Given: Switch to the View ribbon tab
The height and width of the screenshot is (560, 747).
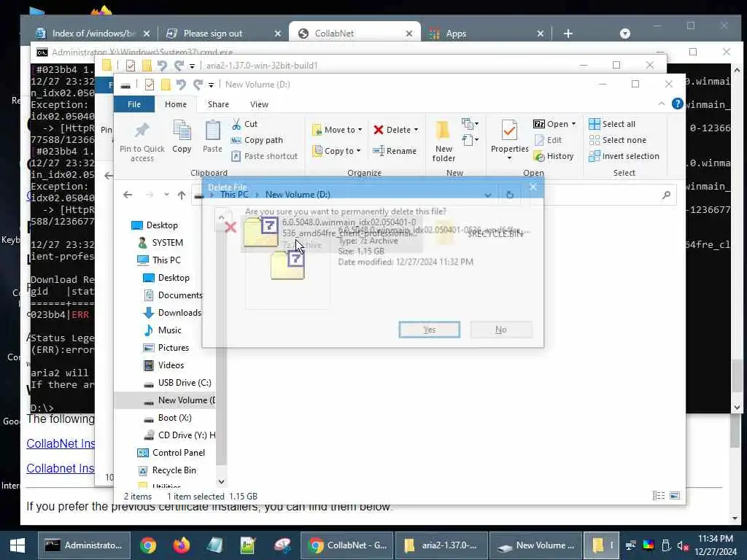Looking at the screenshot, I should point(259,104).
